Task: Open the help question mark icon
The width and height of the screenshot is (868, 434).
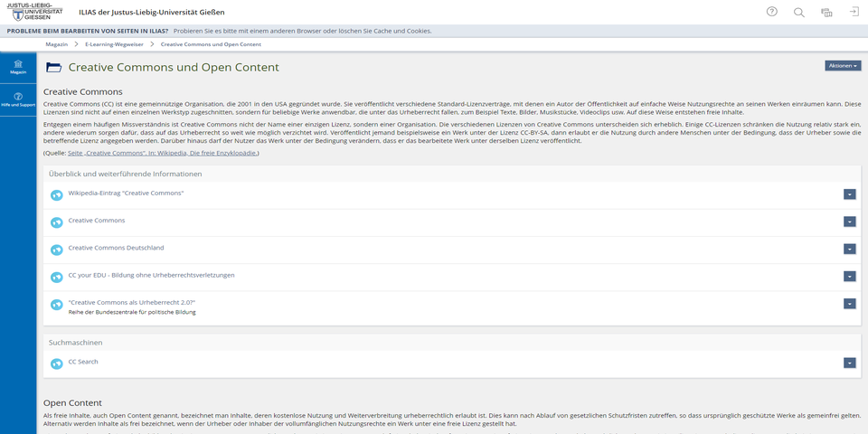Action: pos(771,12)
